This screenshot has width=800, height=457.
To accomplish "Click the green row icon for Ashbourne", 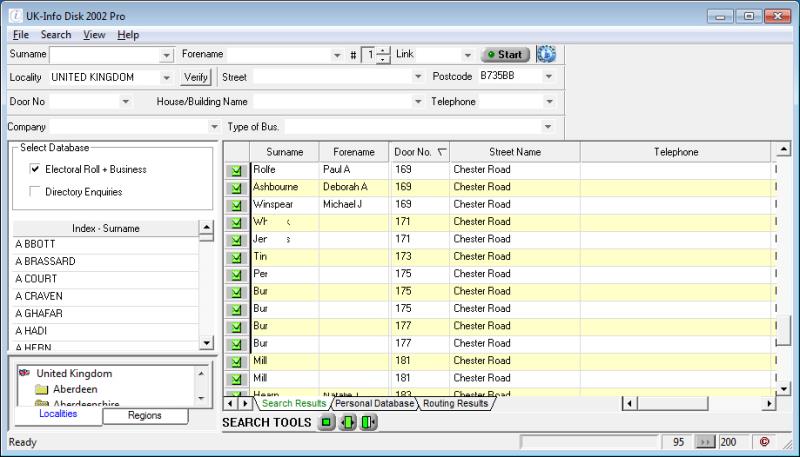I will (236, 187).
